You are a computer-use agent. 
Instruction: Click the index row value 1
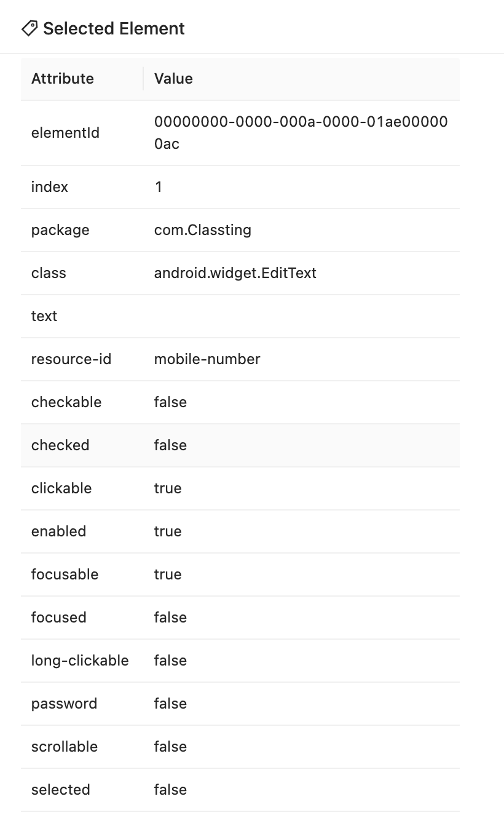(x=159, y=187)
